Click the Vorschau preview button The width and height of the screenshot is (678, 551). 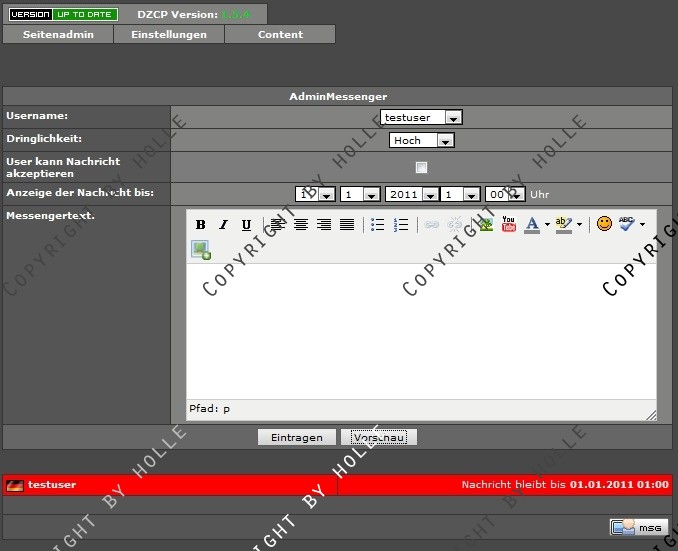click(379, 438)
